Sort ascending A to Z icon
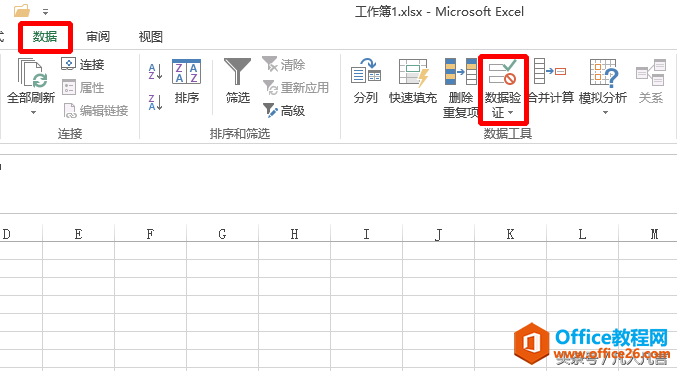This screenshot has height=371, width=677. coord(155,72)
